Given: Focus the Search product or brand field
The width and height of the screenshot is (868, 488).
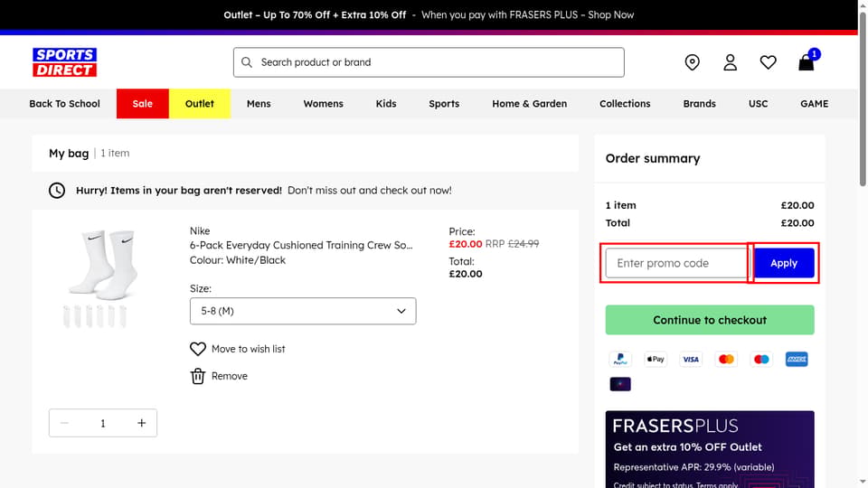Looking at the screenshot, I should pos(429,62).
